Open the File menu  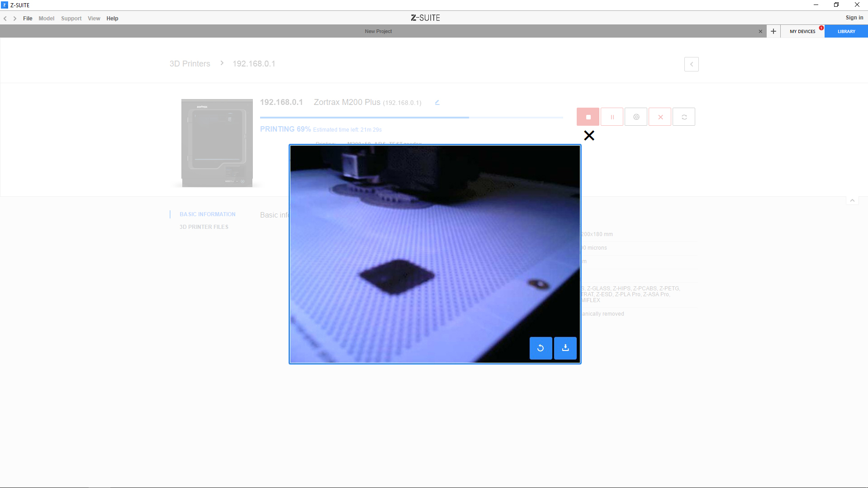[28, 19]
